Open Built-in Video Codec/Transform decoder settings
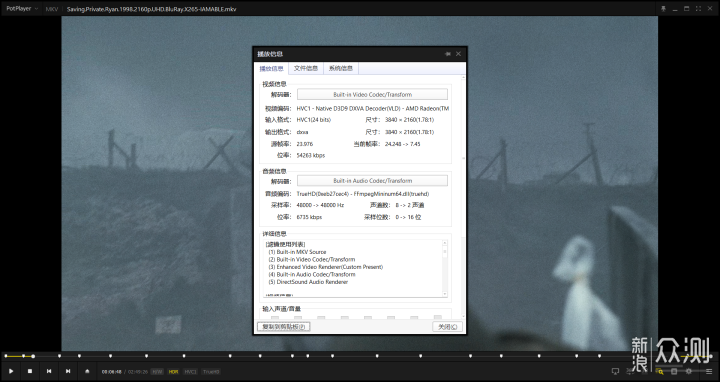The width and height of the screenshot is (720, 382). (372, 94)
